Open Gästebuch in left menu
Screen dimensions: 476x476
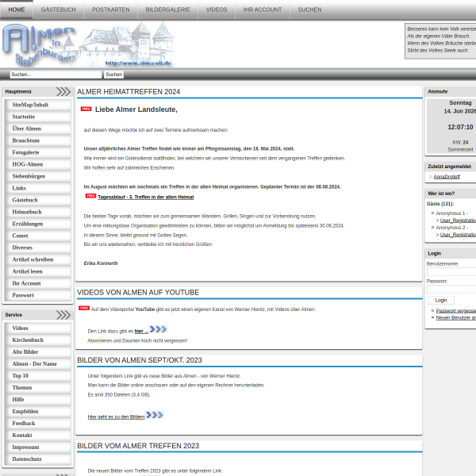[x=38, y=200]
